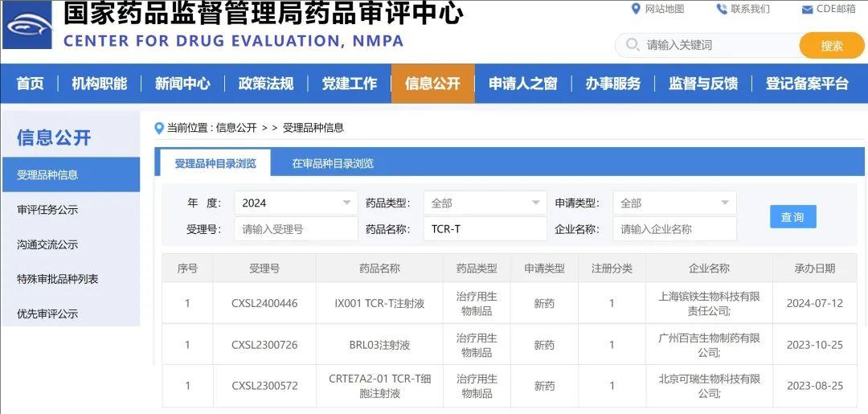Open 政策法规 navigation menu
868x414 pixels.
coord(266,84)
